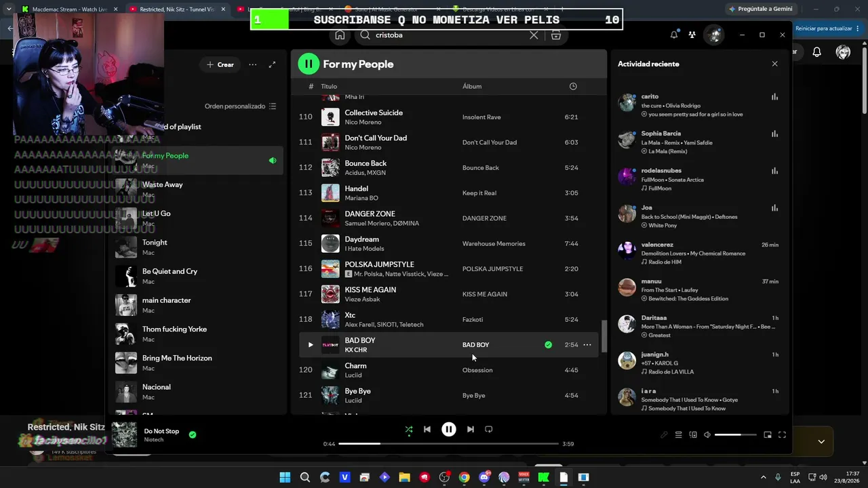Open the Obsession album link
Screen dimensions: 868x488
(x=477, y=370)
